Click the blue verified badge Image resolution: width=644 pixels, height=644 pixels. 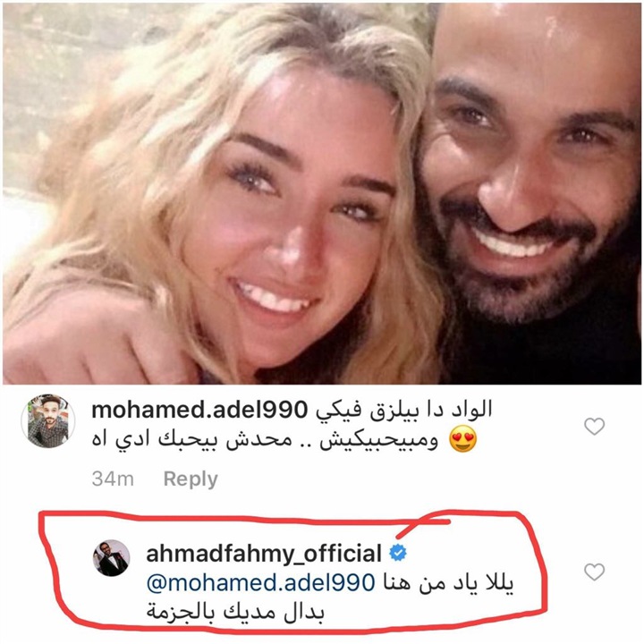(397, 553)
